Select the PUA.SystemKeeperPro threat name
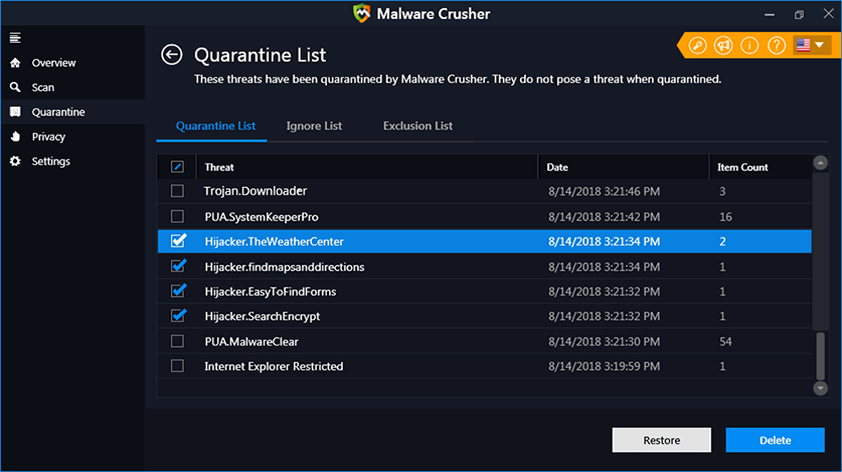The width and height of the screenshot is (842, 472). 262,217
